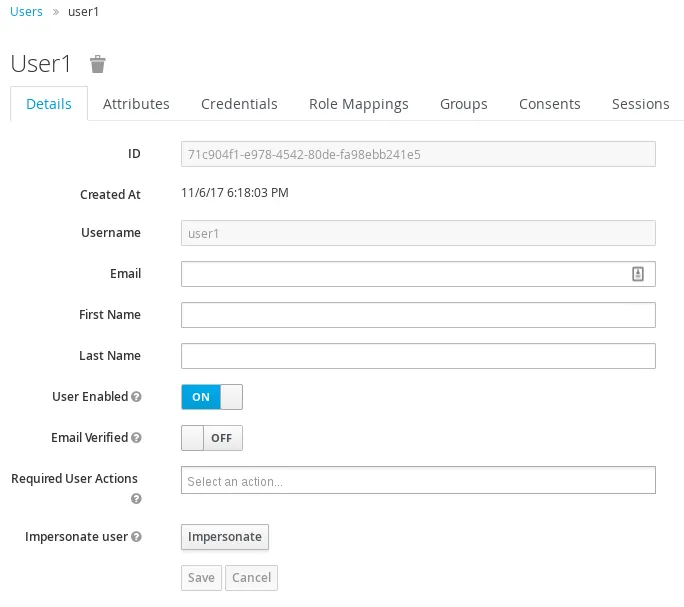Click contact autofill icon in Email field

point(638,274)
